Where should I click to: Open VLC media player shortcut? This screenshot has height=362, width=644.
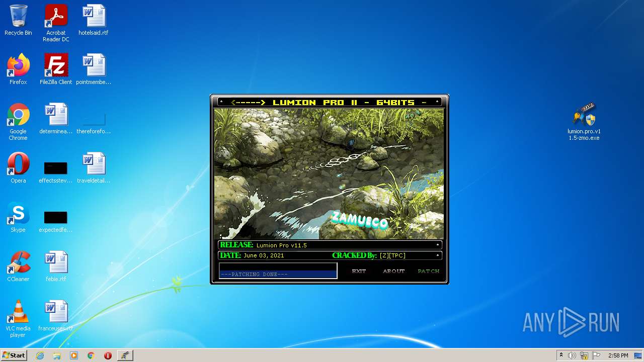pyautogui.click(x=18, y=319)
